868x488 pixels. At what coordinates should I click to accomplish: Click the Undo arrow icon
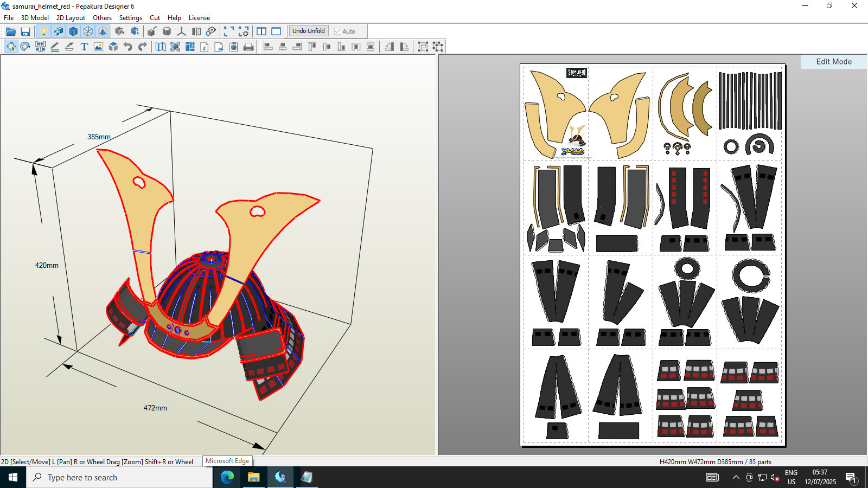pos(127,47)
